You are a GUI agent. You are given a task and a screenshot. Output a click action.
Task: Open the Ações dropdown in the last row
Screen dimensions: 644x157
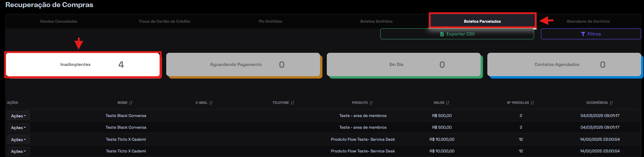click(18, 151)
